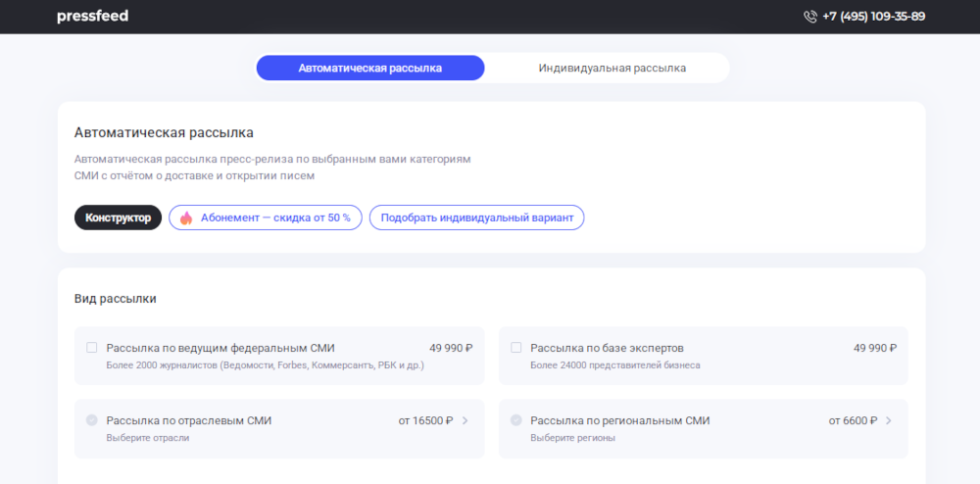Expand chevron next to от 6600 ₽
Image resolution: width=980 pixels, height=484 pixels.
point(889,421)
